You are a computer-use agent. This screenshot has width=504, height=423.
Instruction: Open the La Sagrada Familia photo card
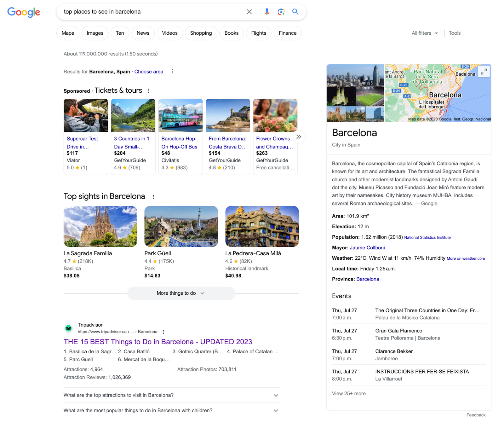coord(100,226)
